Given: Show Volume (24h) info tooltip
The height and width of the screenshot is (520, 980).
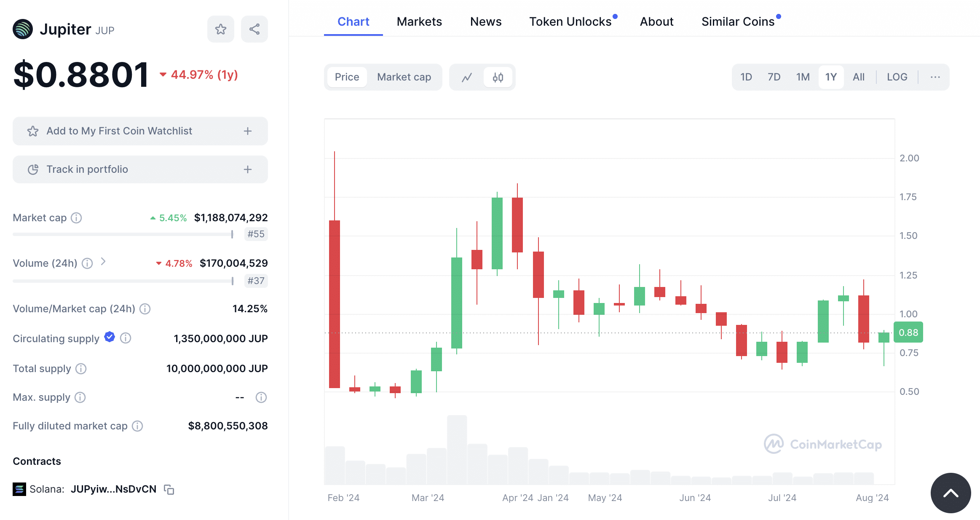Looking at the screenshot, I should 87,263.
